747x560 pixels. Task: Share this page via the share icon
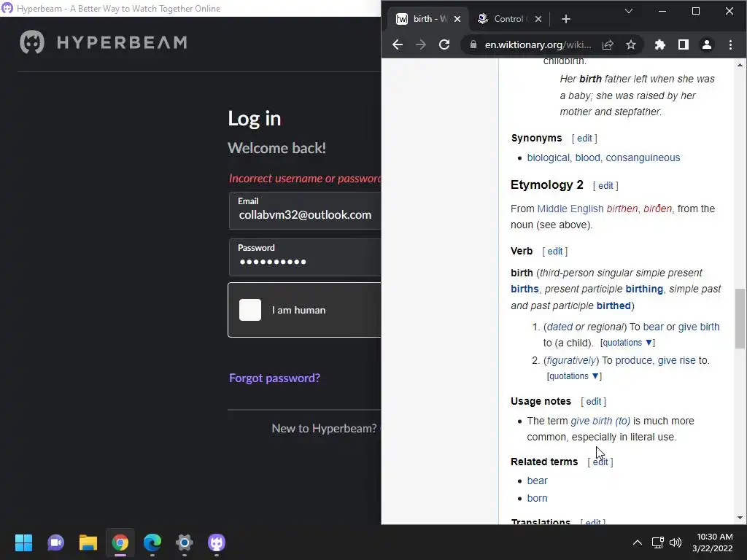click(x=608, y=44)
